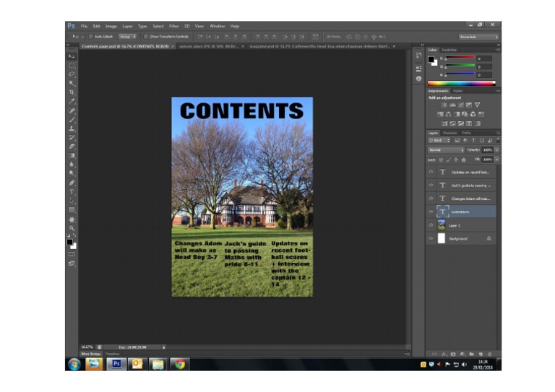The width and height of the screenshot is (555, 392).
Task: Switch to the Channels tab
Action: (450, 133)
